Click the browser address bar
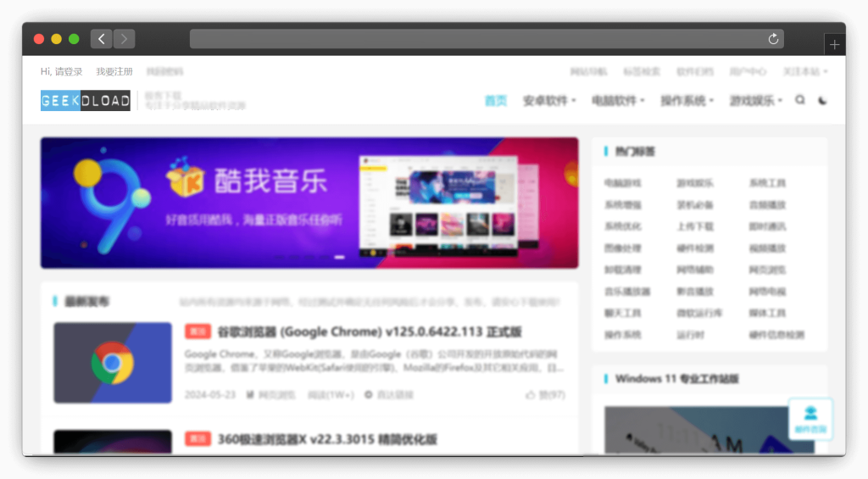This screenshot has width=868, height=479. click(486, 39)
